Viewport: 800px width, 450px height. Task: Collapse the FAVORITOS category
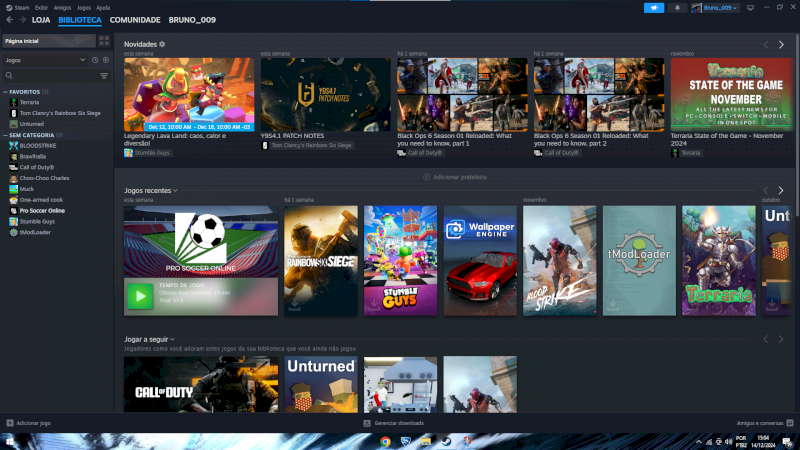tap(6, 92)
